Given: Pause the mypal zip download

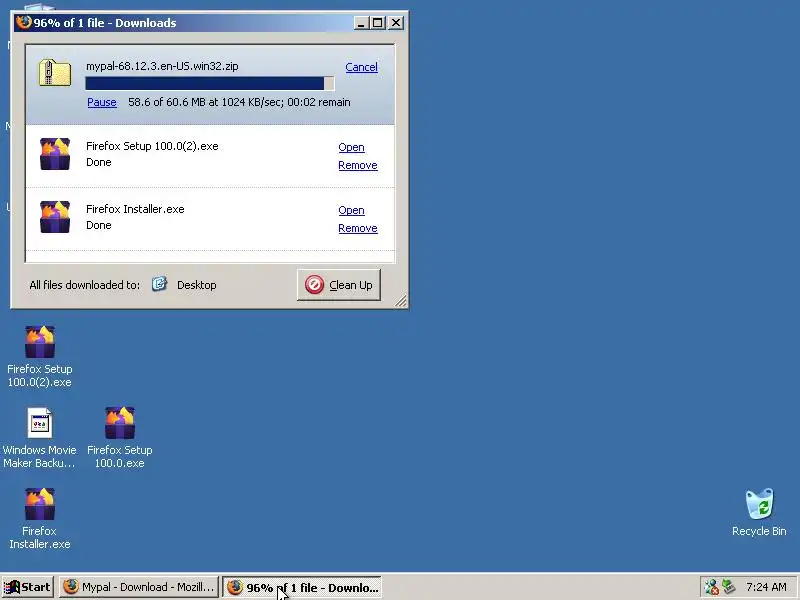Looking at the screenshot, I should (102, 102).
